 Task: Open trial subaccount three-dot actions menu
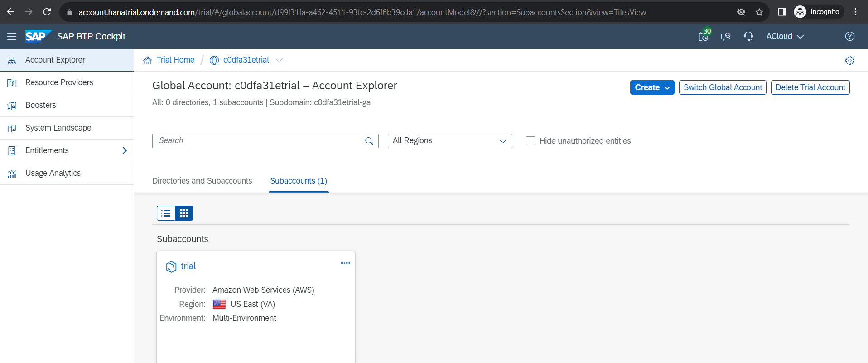(345, 263)
